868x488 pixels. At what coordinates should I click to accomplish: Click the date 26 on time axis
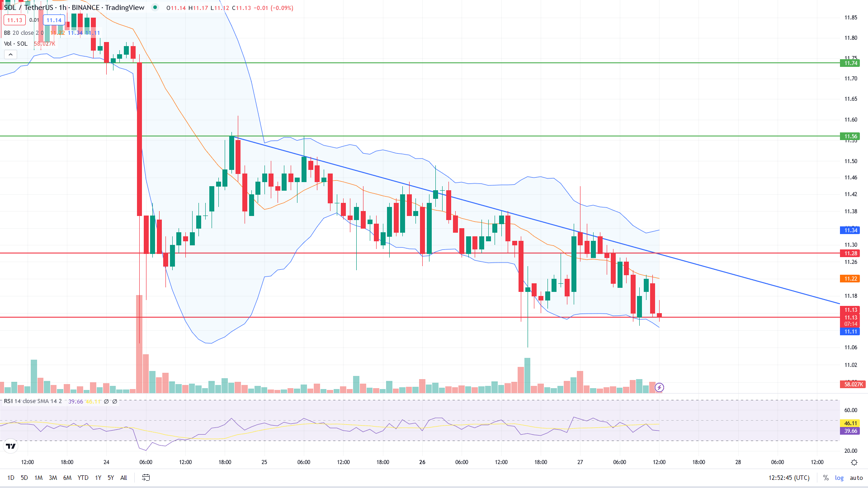pos(422,462)
